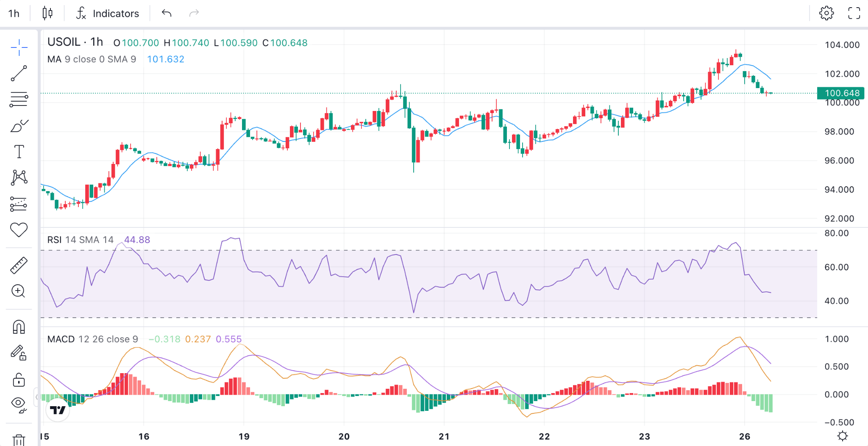The height and width of the screenshot is (446, 868).
Task: Select the ruler measure tool
Action: pyautogui.click(x=19, y=265)
